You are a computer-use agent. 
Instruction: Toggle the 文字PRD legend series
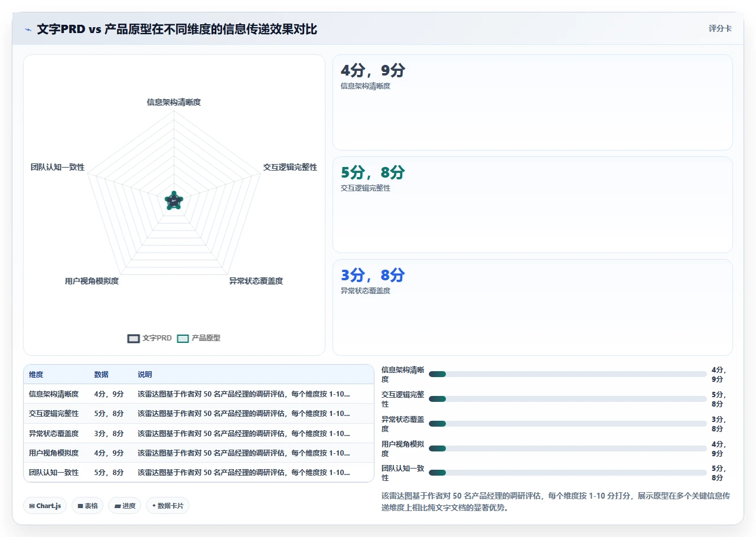pos(149,338)
